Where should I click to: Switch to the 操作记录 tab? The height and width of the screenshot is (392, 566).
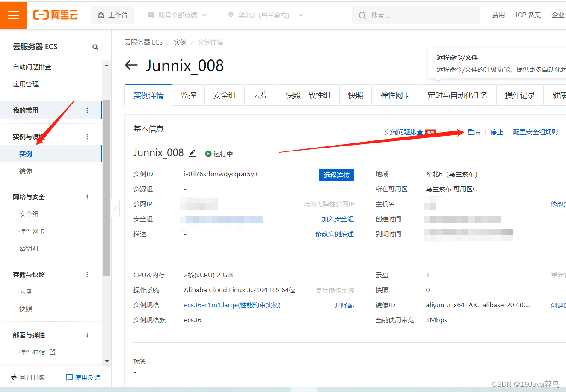tap(520, 95)
